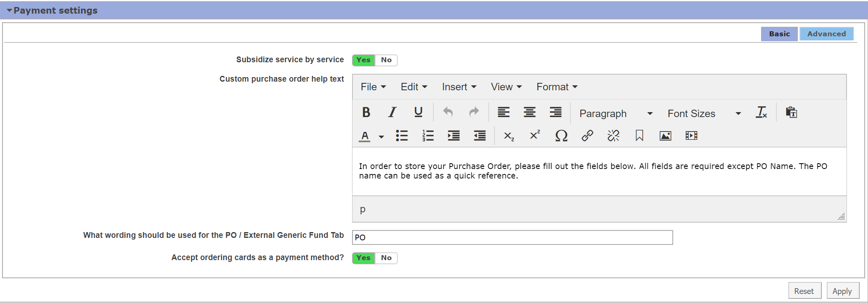Click the insert link chain icon
This screenshot has height=303, width=868.
(x=587, y=136)
